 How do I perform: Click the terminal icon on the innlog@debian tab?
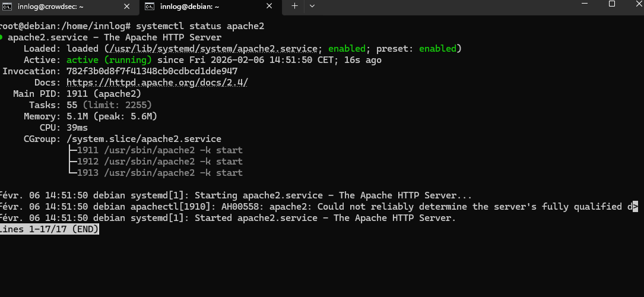[150, 6]
